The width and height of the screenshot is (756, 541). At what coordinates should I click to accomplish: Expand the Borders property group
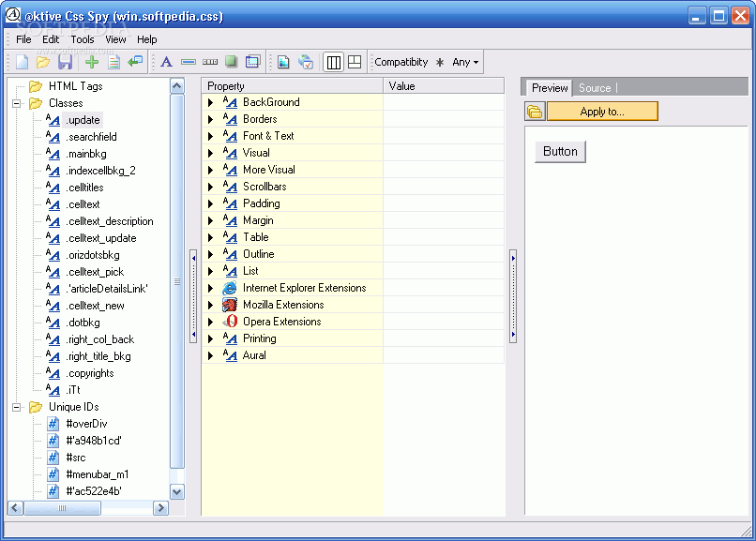211,119
